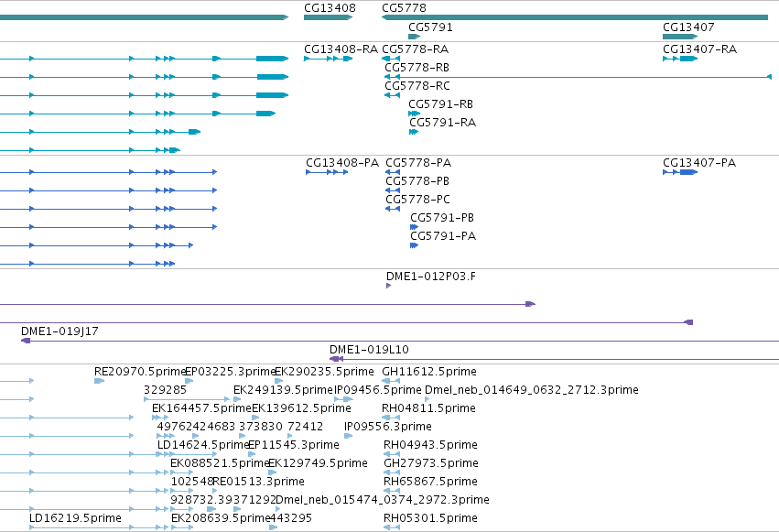Viewport: 779px width, 532px height.
Task: Open the CG5791-PA protein label
Action: pyautogui.click(x=443, y=236)
